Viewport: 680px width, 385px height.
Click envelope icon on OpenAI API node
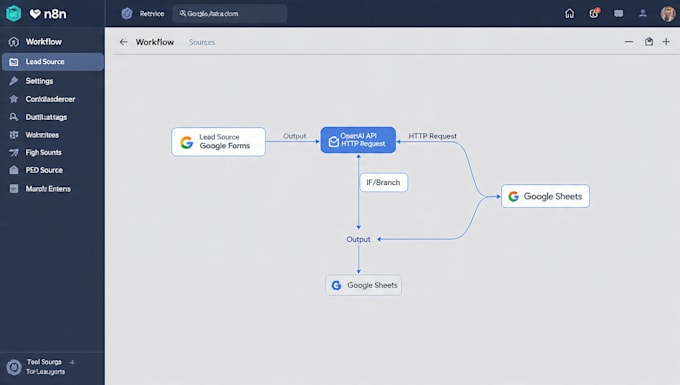333,141
